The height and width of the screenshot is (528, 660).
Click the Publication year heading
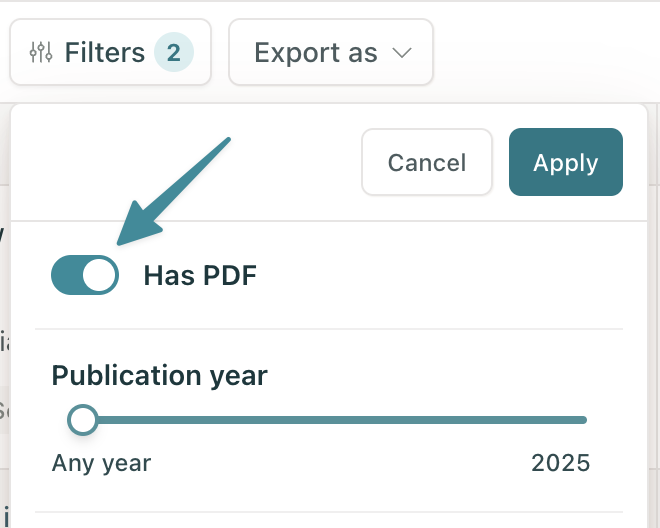[x=160, y=376]
